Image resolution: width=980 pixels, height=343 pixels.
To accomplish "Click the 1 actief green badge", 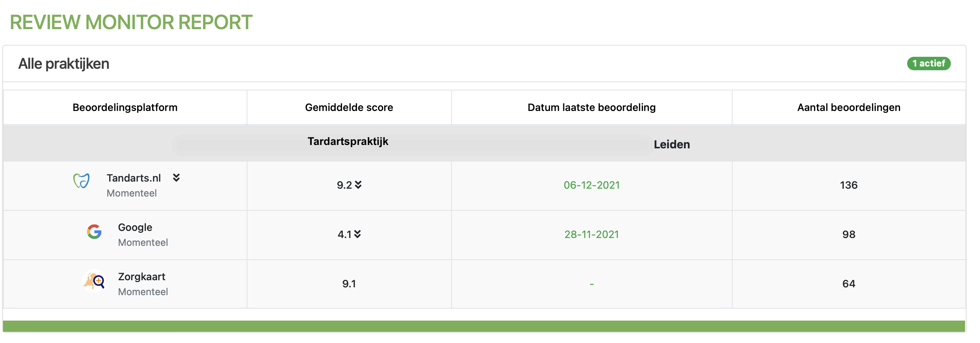I will tap(929, 64).
